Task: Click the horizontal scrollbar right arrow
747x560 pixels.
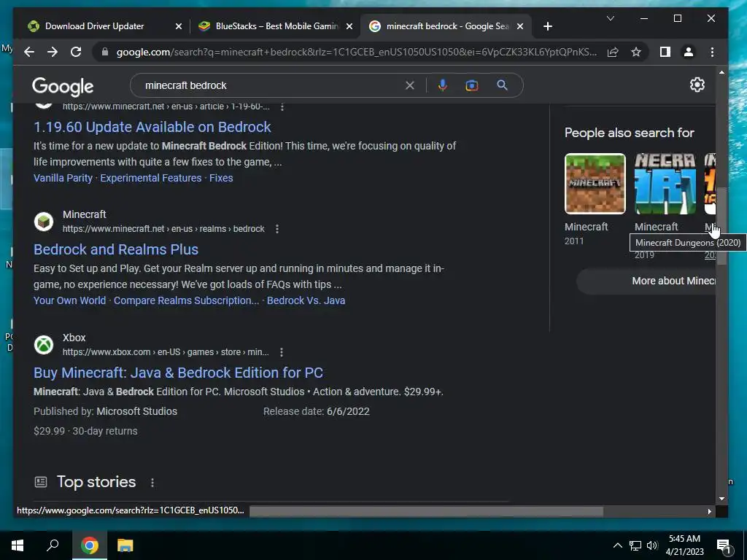Action: pyautogui.click(x=709, y=511)
